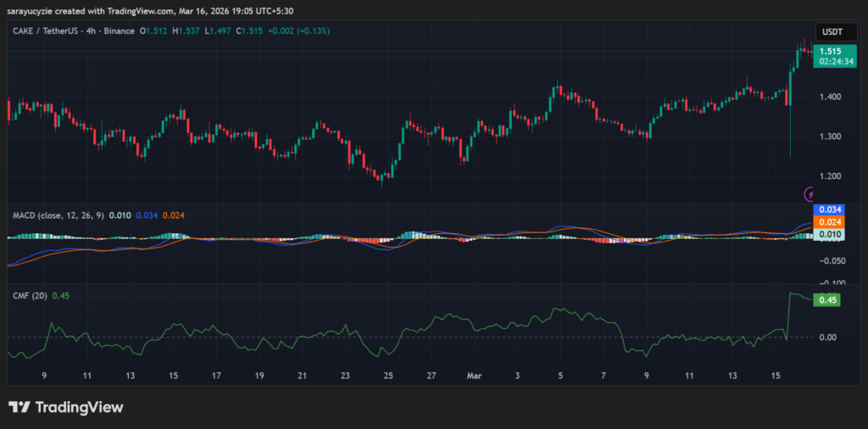Click the green 0.45 CMF axis label

(826, 299)
